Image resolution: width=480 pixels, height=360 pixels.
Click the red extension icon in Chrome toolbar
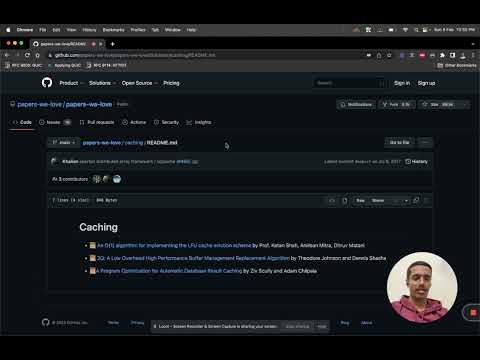click(422, 55)
